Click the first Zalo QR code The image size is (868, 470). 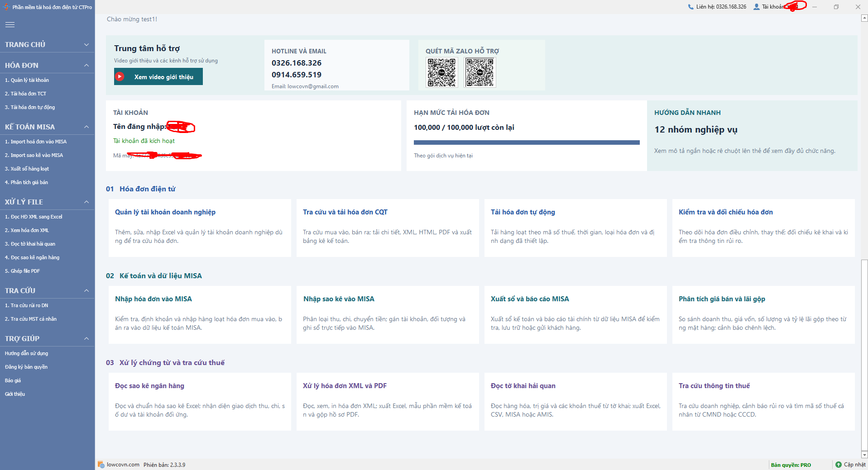442,72
